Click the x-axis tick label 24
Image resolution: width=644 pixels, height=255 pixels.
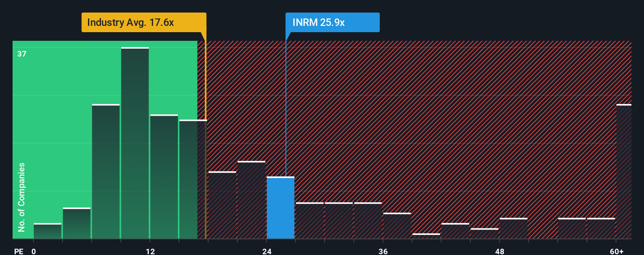(x=267, y=251)
